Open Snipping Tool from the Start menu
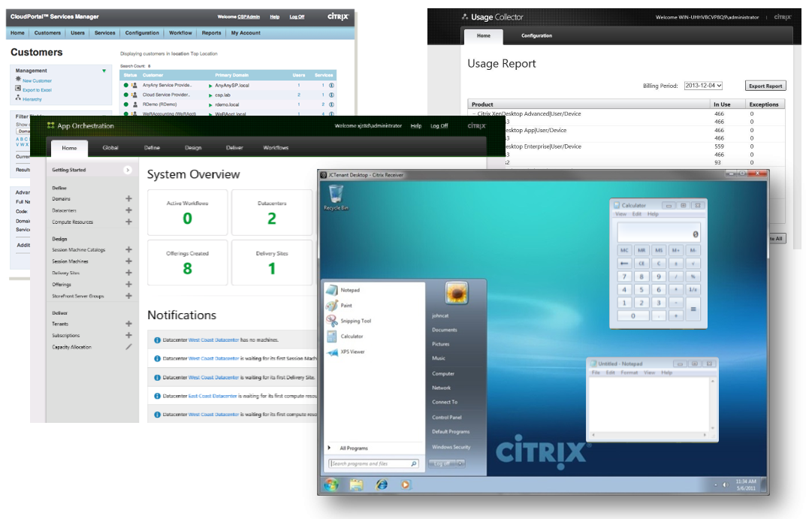 point(355,321)
